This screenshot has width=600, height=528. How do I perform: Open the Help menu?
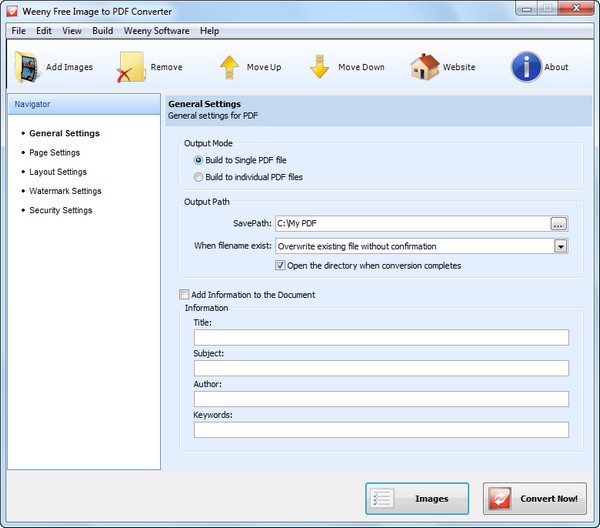tap(209, 31)
